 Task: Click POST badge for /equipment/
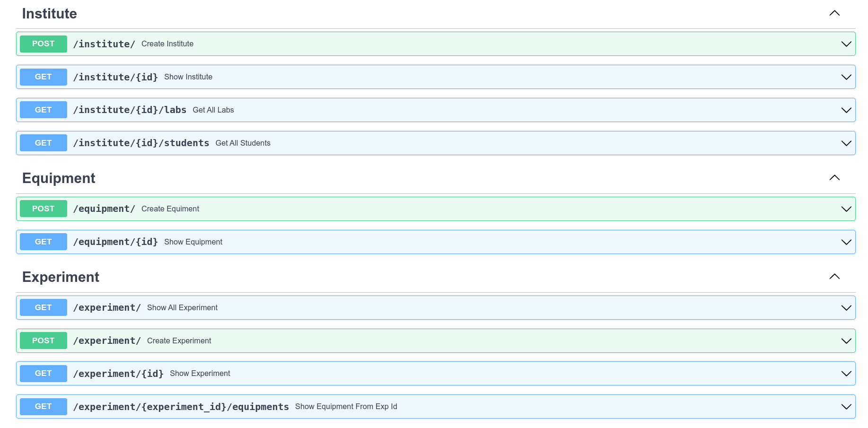(x=44, y=209)
